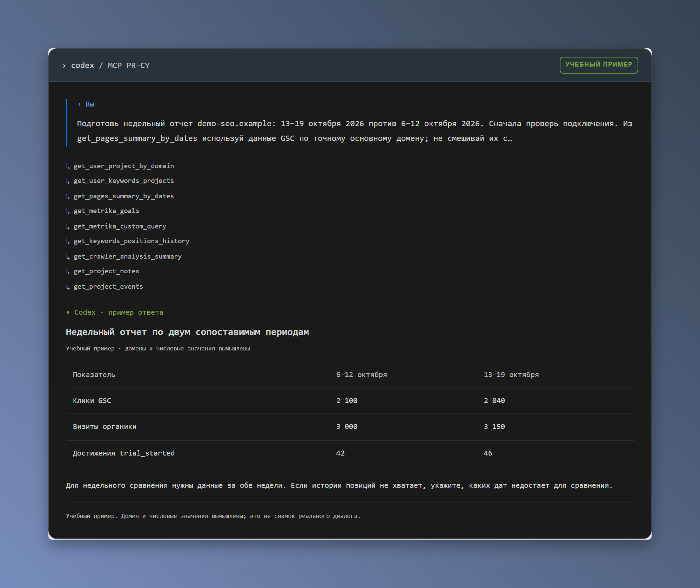Click the subtitle Учебный пример · домены и числовые значения
The height and width of the screenshot is (588, 700).
pyautogui.click(x=158, y=348)
